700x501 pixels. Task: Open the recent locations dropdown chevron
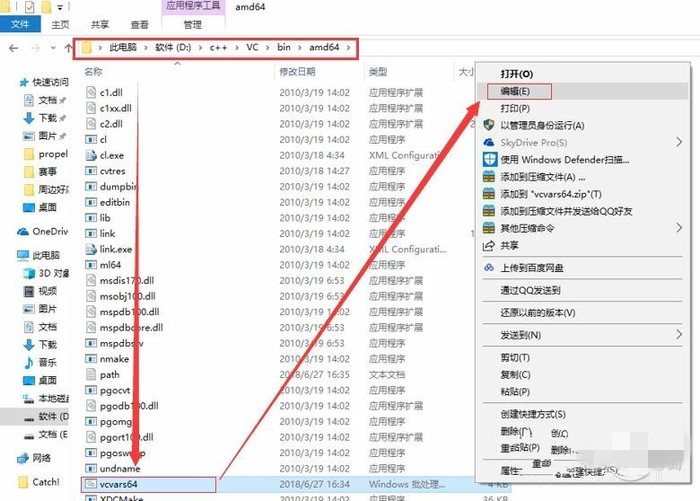pyautogui.click(x=53, y=48)
